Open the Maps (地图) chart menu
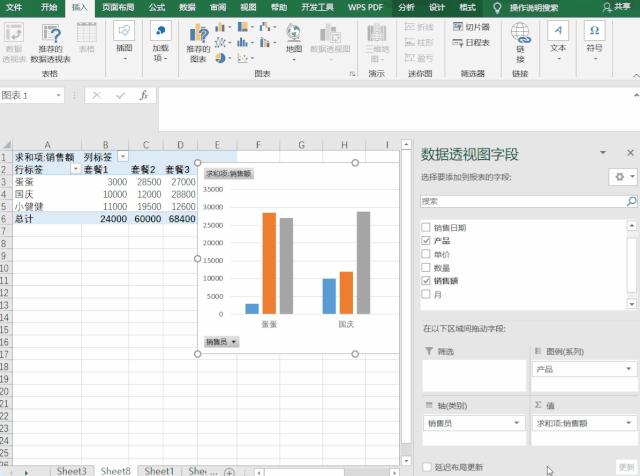 click(293, 42)
